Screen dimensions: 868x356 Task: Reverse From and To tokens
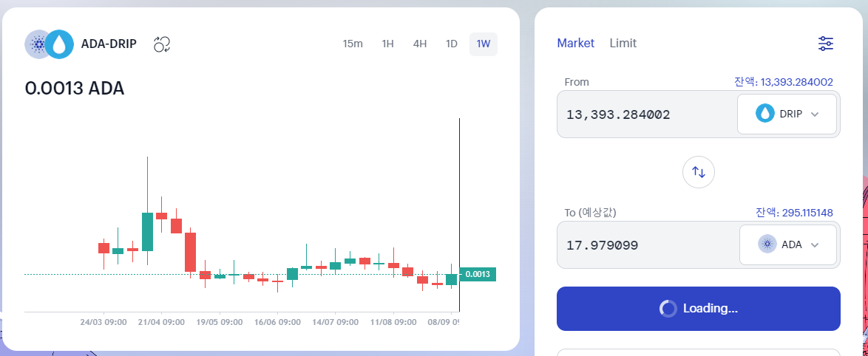[x=699, y=172]
